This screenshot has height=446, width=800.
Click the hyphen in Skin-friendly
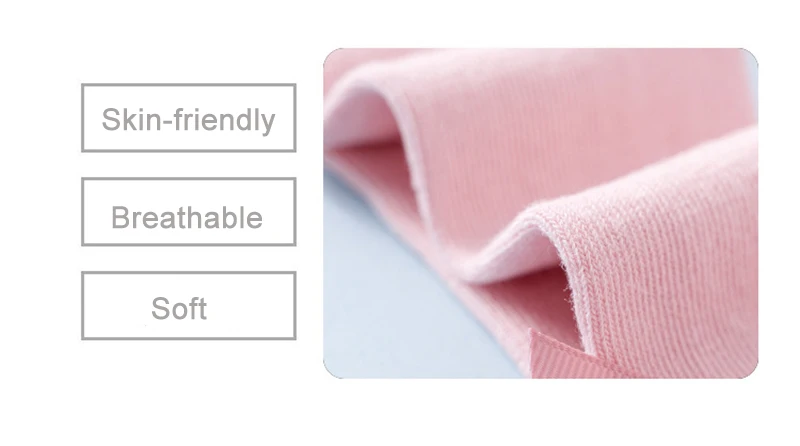(x=167, y=123)
